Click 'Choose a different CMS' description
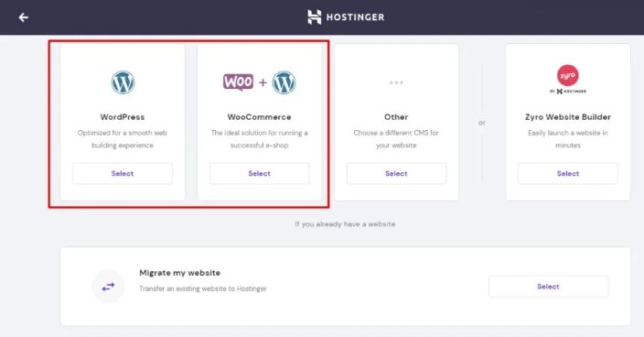Image resolution: width=644 pixels, height=337 pixels. (x=396, y=139)
